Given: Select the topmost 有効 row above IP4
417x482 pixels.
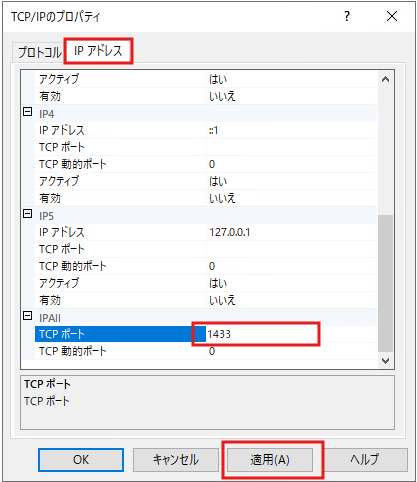Looking at the screenshot, I should (206, 96).
